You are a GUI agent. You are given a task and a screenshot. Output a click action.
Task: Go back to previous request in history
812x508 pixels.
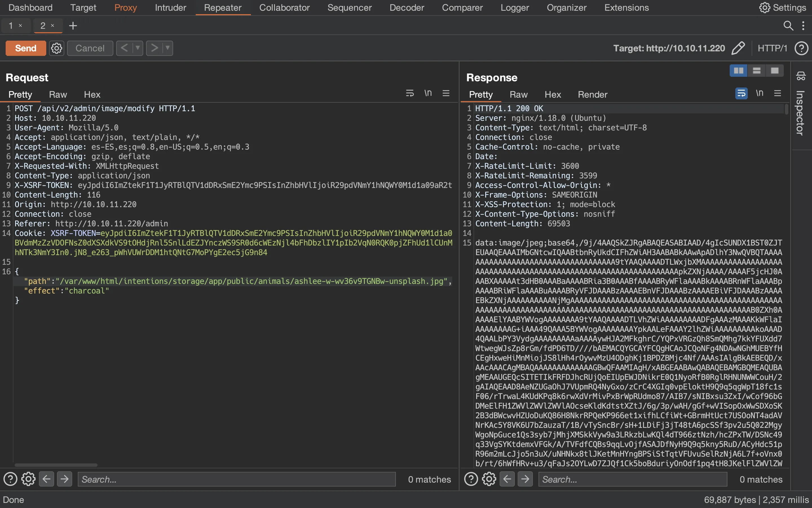click(x=124, y=48)
